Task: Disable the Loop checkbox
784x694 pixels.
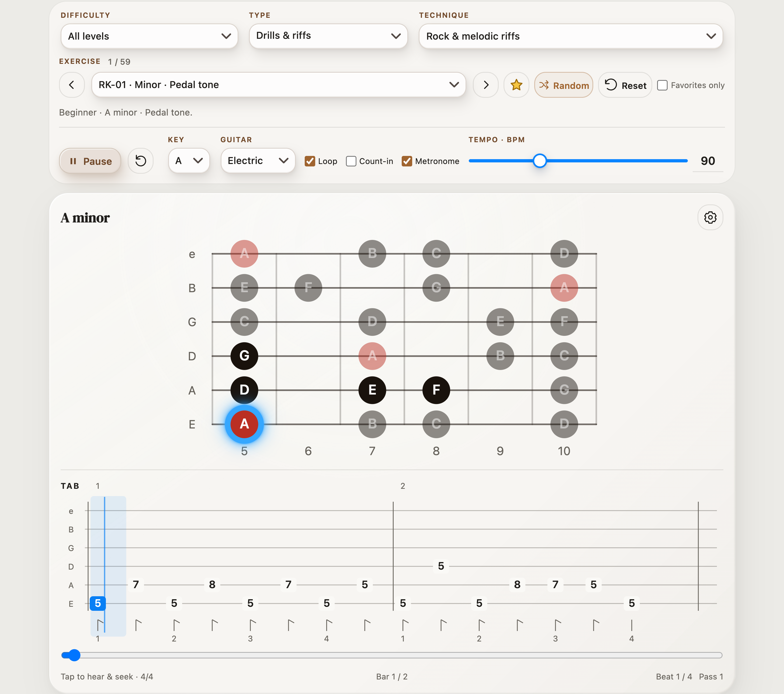Action: 310,161
